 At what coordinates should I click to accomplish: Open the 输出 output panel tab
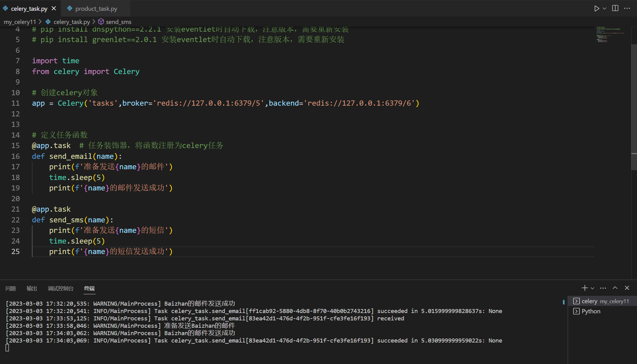pyautogui.click(x=32, y=288)
